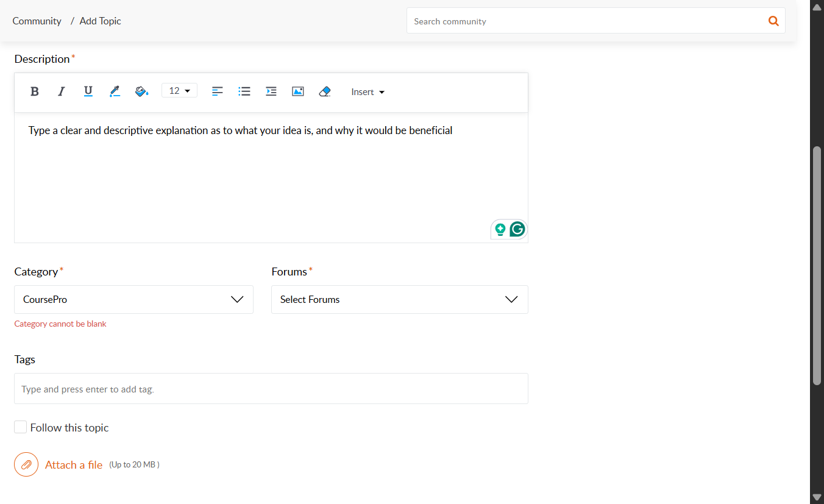This screenshot has width=824, height=504.
Task: Search the community with magnifier icon
Action: [773, 21]
